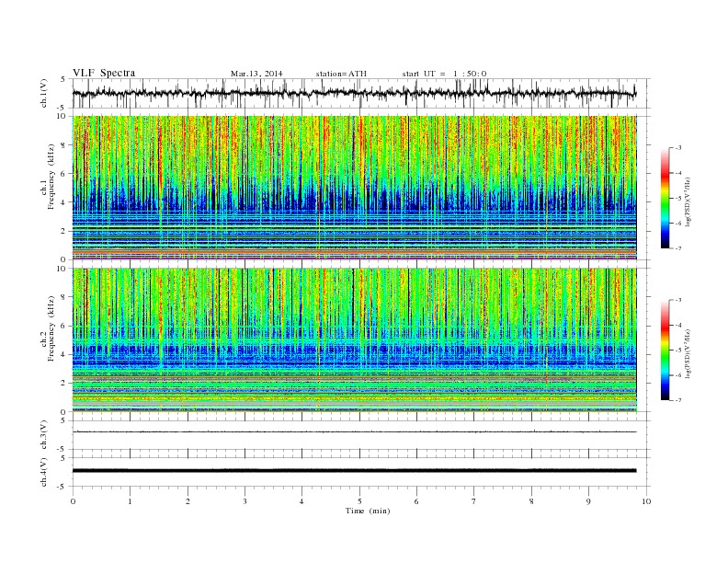Screen dimensions: 728x563
Task: Select the date text 'Mar.13, 2014'
Action: pos(256,74)
